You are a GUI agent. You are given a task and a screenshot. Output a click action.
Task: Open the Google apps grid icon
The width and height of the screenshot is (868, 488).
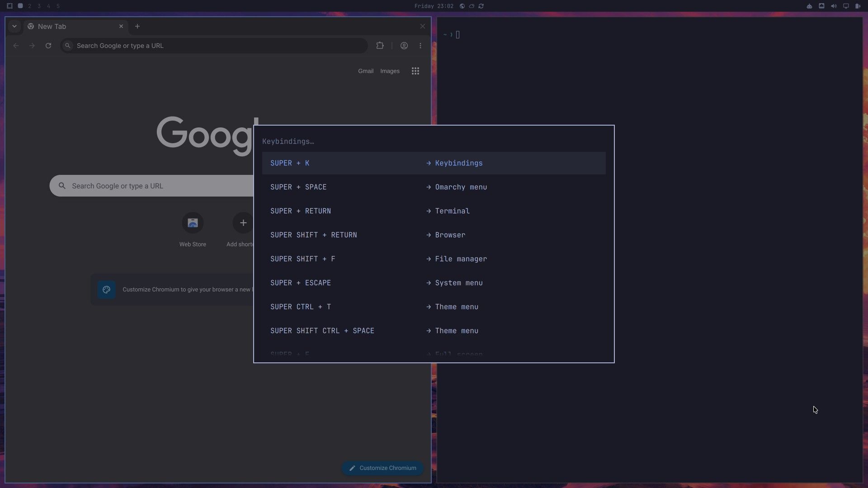(x=415, y=71)
